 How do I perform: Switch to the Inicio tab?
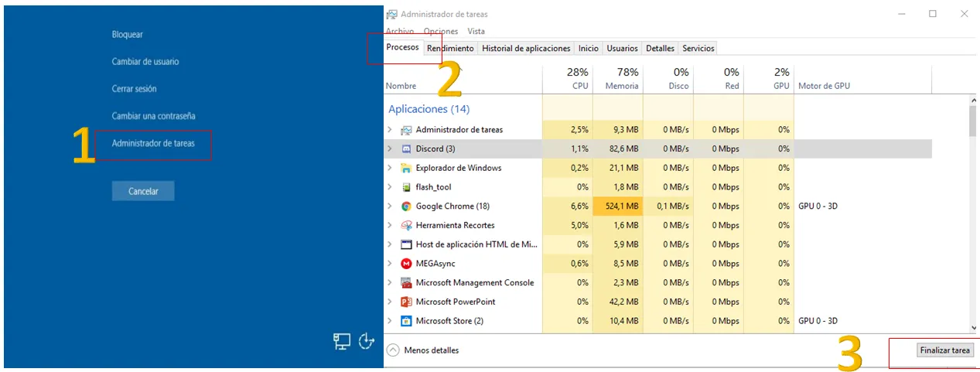[589, 48]
